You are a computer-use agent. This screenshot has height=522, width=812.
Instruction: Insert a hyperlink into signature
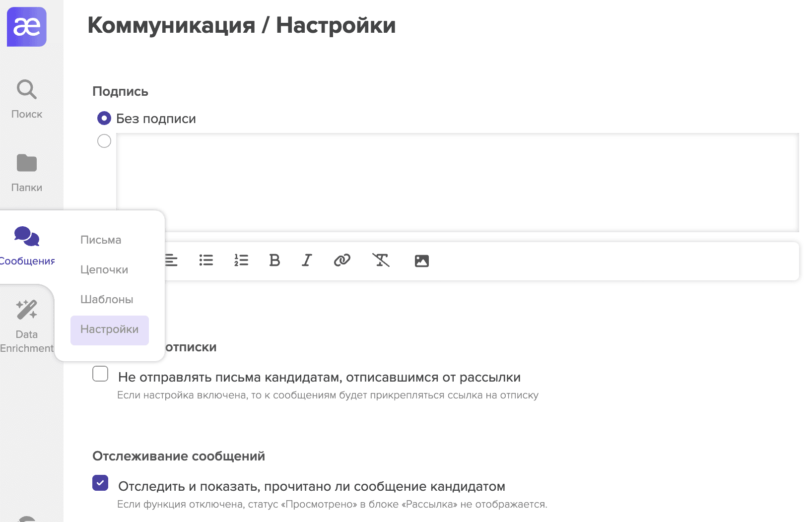point(342,261)
